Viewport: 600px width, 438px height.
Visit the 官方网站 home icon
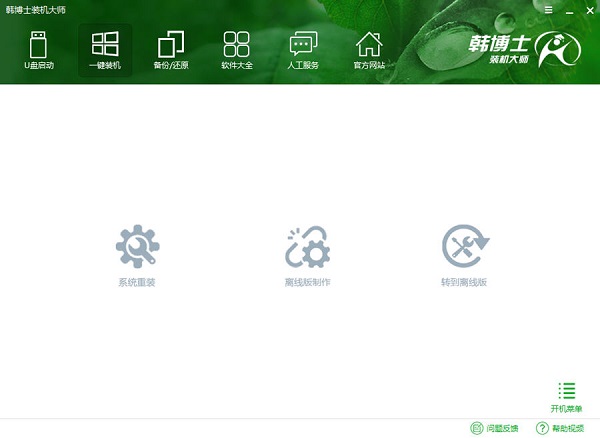pyautogui.click(x=369, y=44)
